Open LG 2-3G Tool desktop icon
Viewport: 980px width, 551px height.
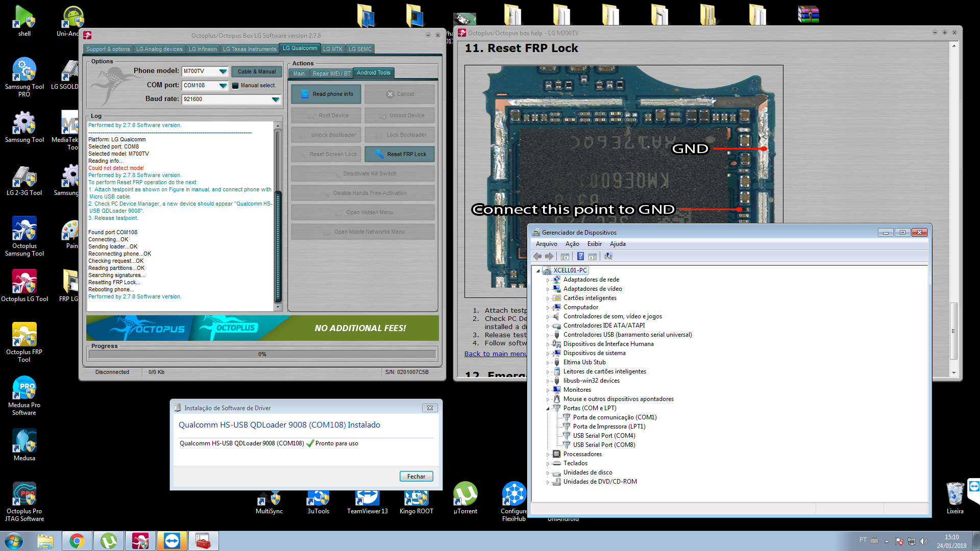24,181
